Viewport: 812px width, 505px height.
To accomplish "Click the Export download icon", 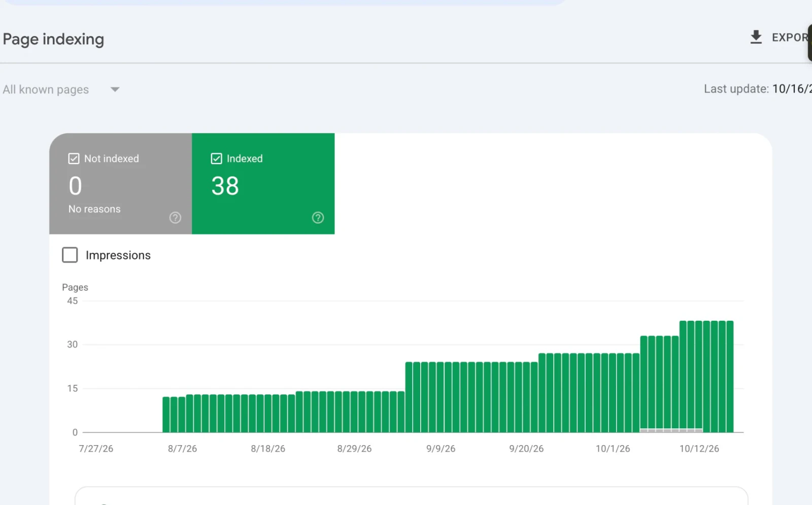I will pos(756,37).
